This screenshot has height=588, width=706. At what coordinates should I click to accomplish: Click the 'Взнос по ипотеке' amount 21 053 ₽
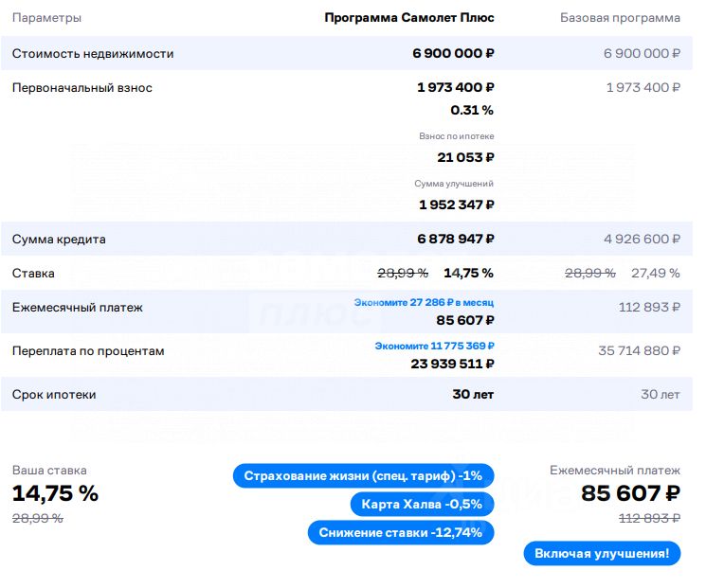(465, 157)
